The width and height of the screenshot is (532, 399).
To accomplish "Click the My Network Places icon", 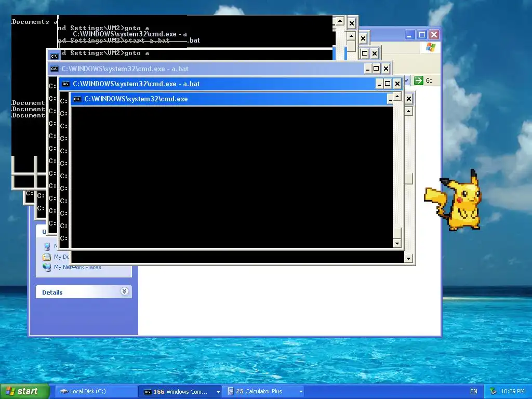I will (47, 267).
